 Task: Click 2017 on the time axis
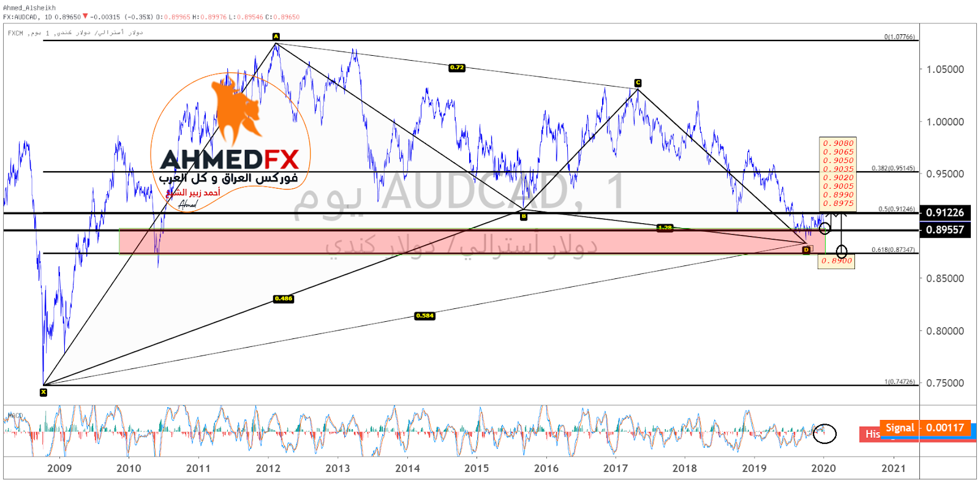click(x=616, y=468)
